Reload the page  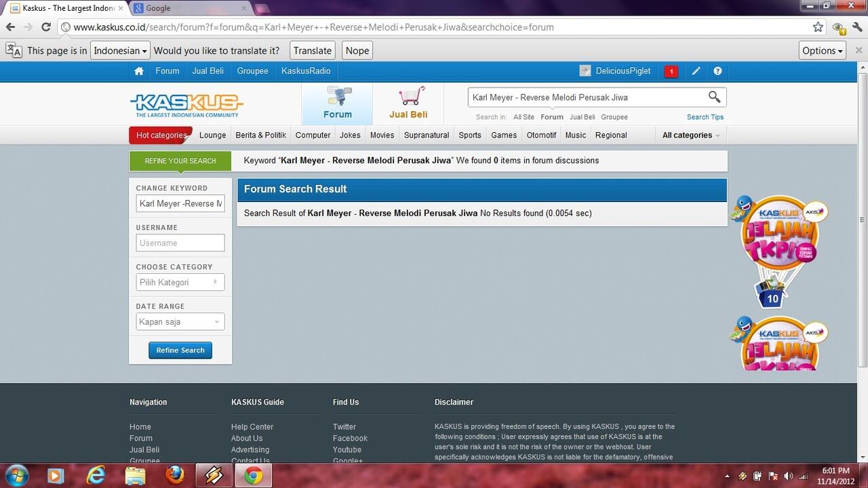[x=46, y=27]
